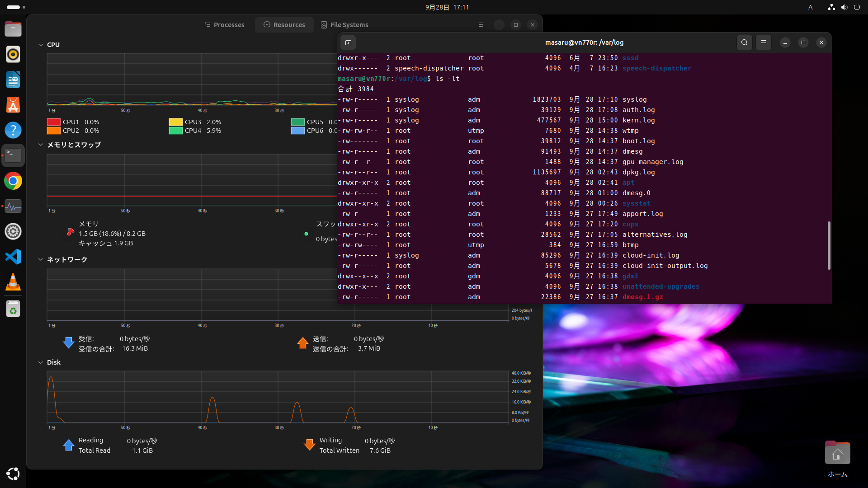Launch LibreOffice Writer from the dock

pos(13,80)
